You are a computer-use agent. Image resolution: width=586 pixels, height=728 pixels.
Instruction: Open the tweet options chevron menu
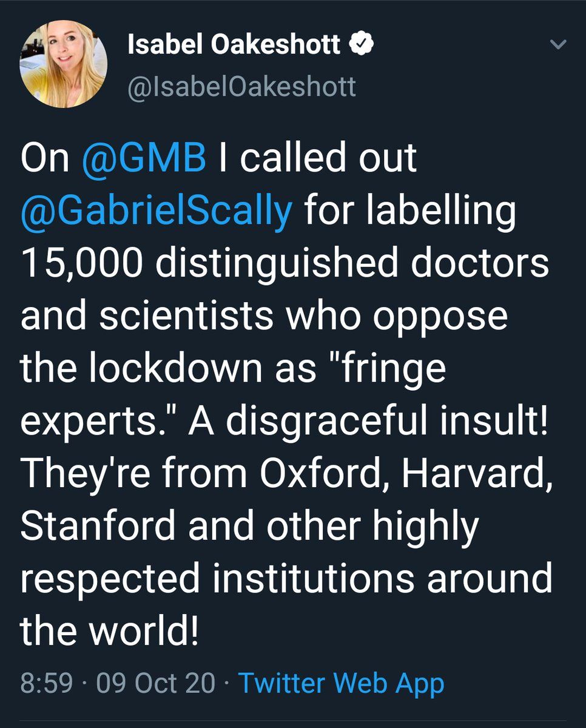pyautogui.click(x=557, y=45)
